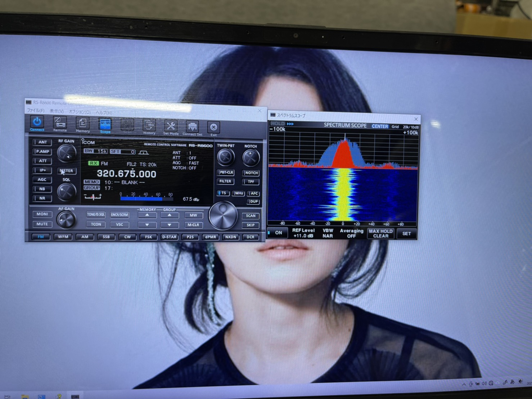Toggle the DUP duplex button
Screen dimensions: 532x399
(x=254, y=202)
